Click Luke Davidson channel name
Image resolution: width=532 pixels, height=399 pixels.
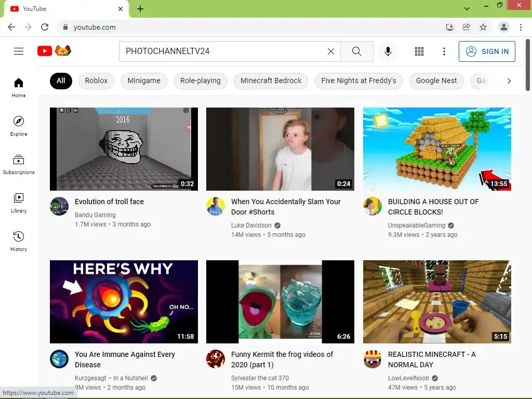251,225
